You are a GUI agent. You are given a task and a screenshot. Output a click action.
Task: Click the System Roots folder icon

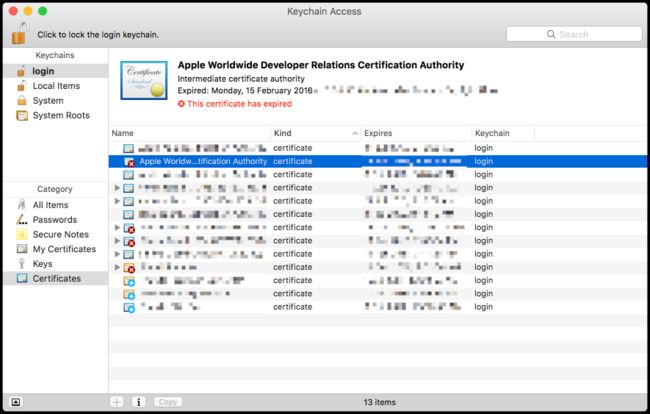[22, 115]
